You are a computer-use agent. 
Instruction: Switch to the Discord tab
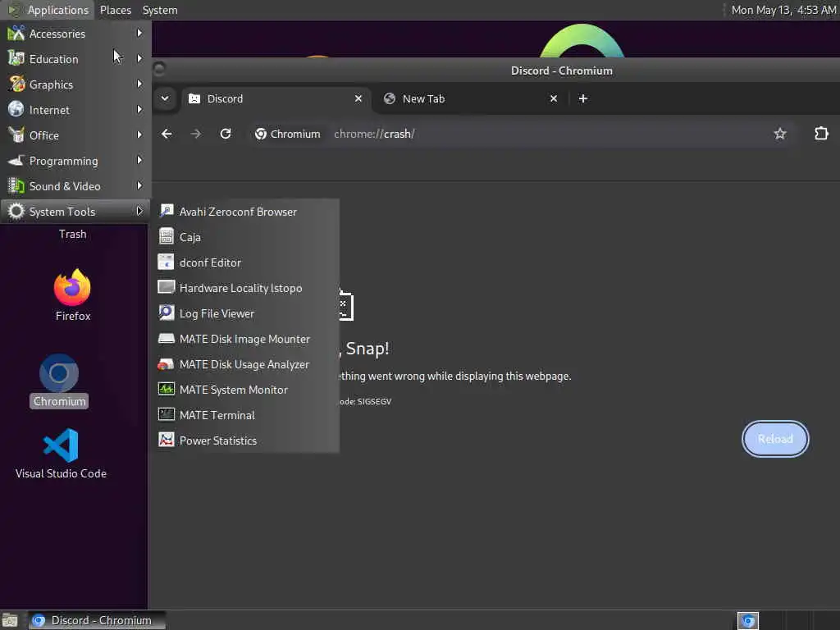(x=276, y=98)
